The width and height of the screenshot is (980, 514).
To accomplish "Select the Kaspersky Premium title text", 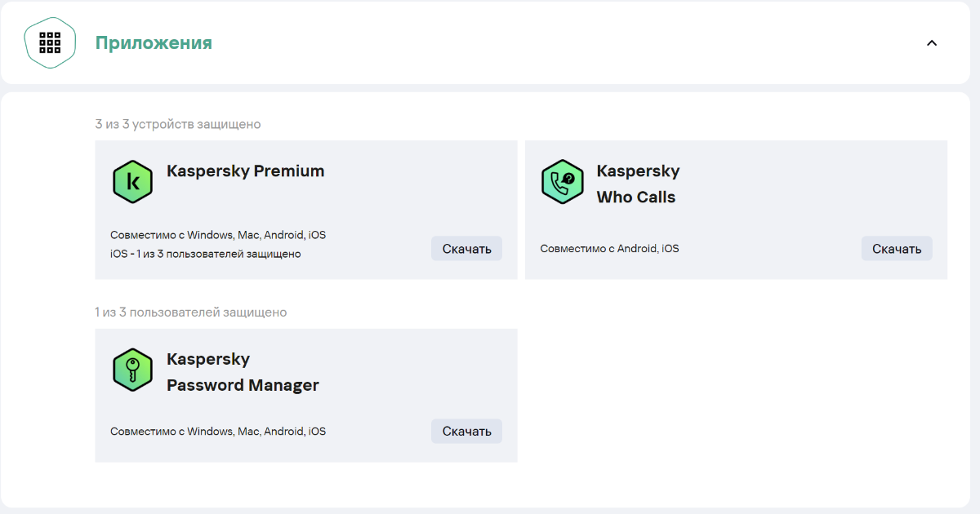I will (x=245, y=171).
